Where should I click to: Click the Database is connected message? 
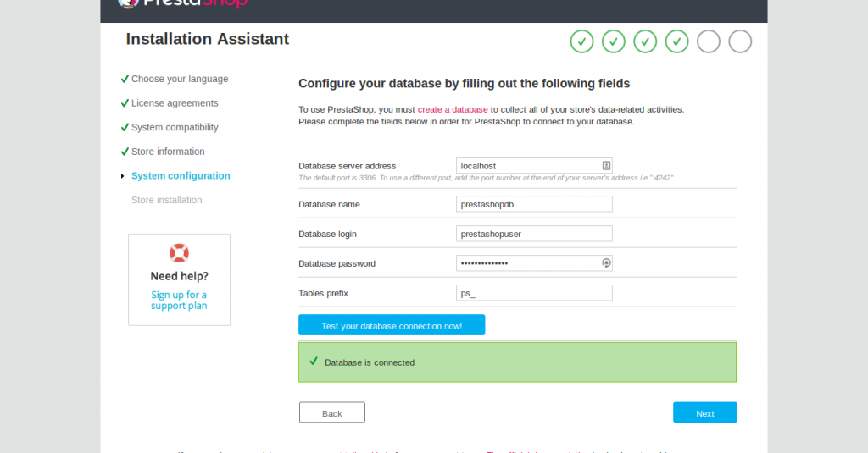517,362
